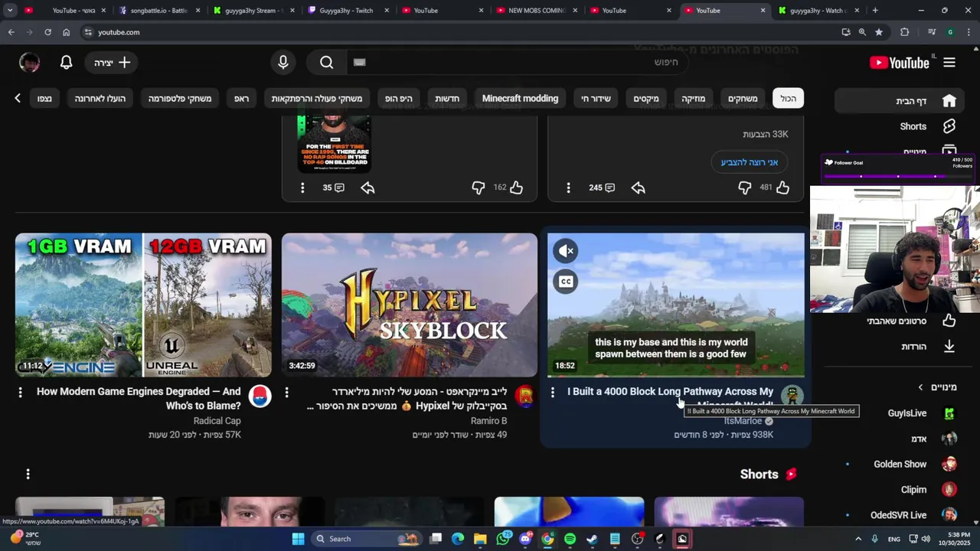980x551 pixels.
Task: Click the search magnifier button
Action: coord(327,63)
